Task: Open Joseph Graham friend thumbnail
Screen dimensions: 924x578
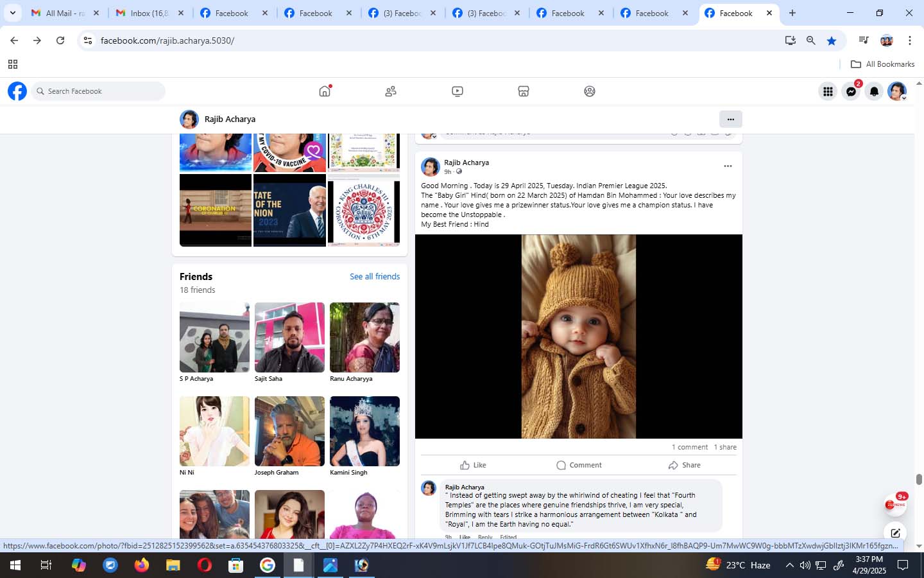Action: coord(289,431)
